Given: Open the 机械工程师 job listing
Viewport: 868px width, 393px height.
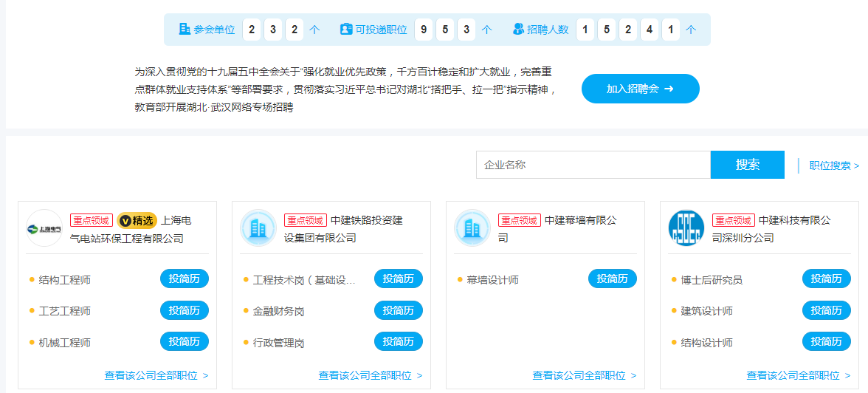Looking at the screenshot, I should 65,343.
